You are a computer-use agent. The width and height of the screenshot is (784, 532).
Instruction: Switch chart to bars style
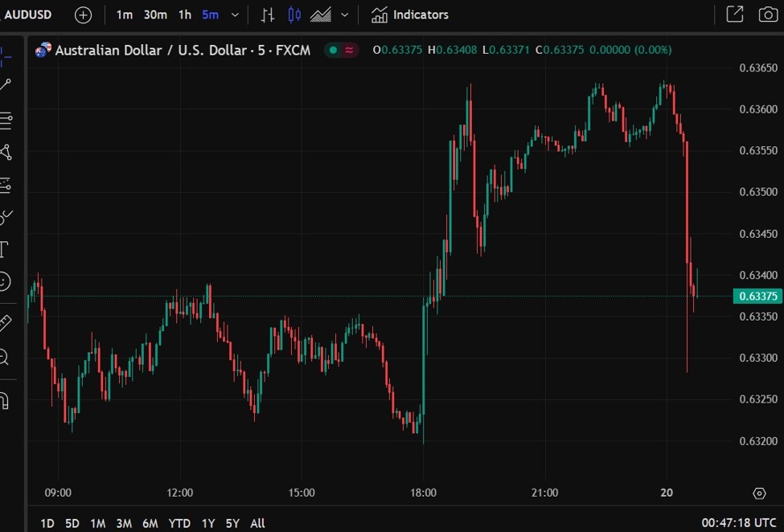tap(268, 14)
